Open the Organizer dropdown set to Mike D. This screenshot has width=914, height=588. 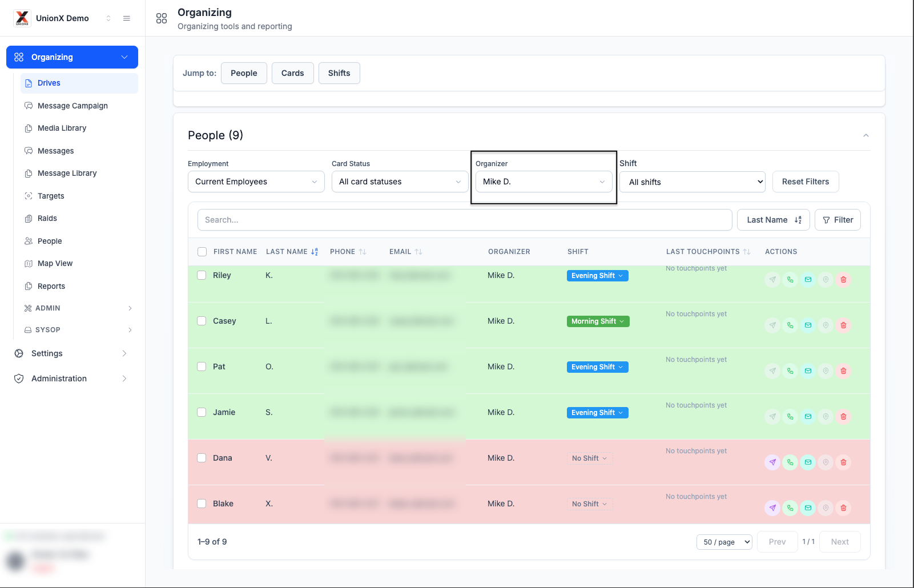(x=544, y=182)
